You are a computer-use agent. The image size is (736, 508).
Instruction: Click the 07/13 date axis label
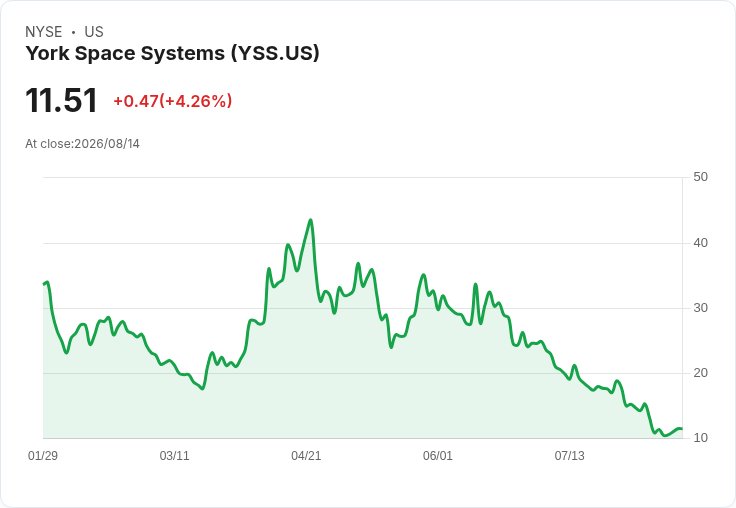tap(569, 455)
